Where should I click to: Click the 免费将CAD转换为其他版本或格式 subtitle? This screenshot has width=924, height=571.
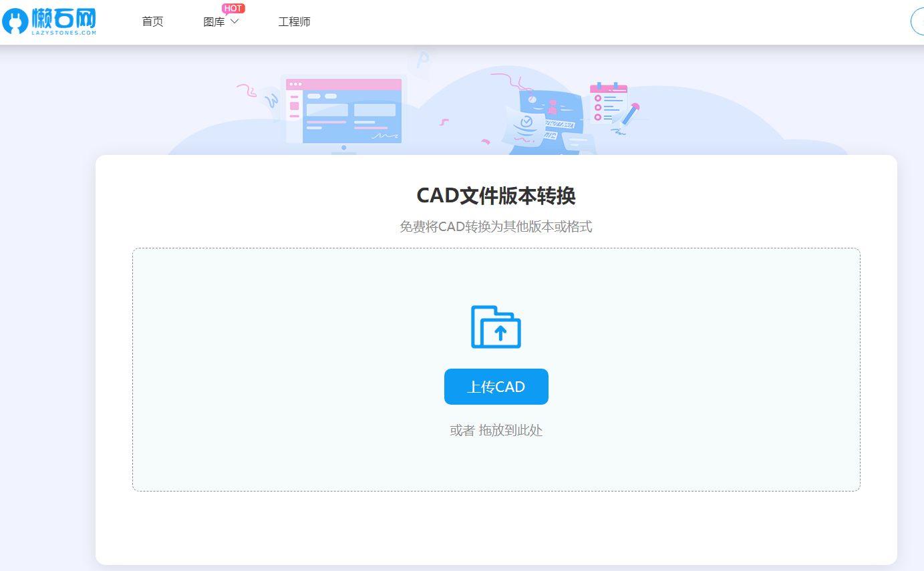pyautogui.click(x=494, y=226)
